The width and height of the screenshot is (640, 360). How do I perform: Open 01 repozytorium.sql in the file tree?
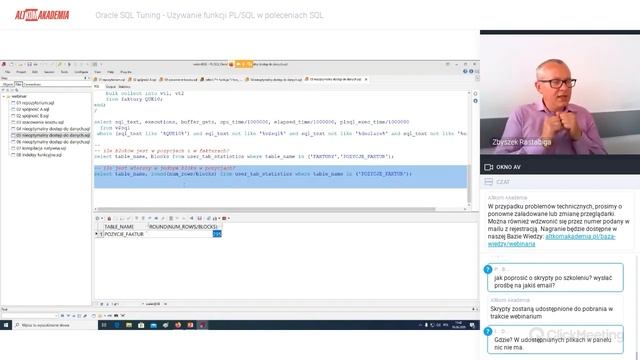[x=34, y=103]
